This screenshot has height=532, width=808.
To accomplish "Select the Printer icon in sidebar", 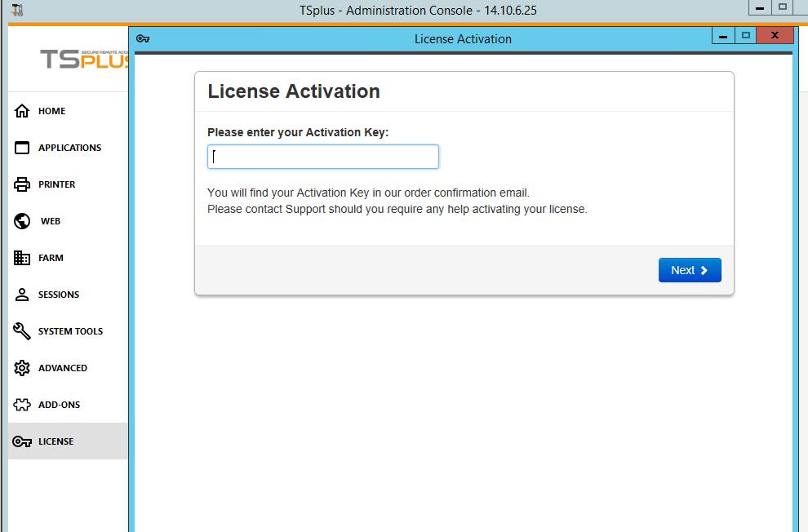I will pos(22,184).
